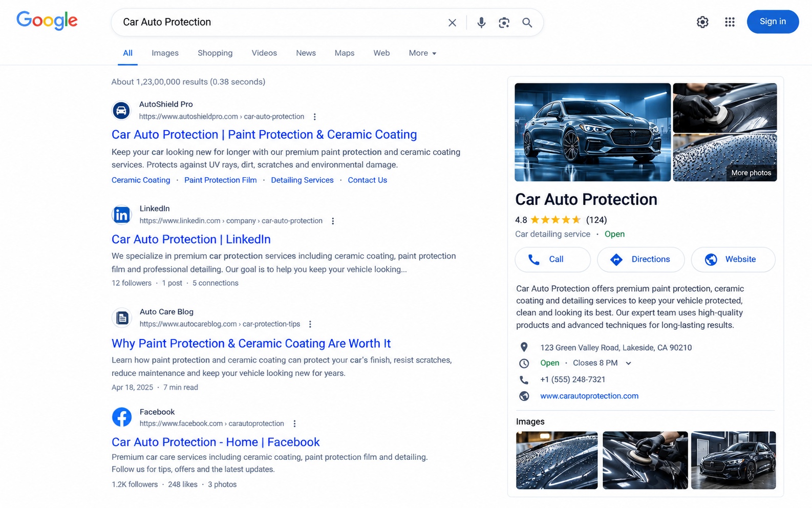812x508 pixels.
Task: Open Car Auto Protection | LinkedIn result
Action: tap(191, 239)
